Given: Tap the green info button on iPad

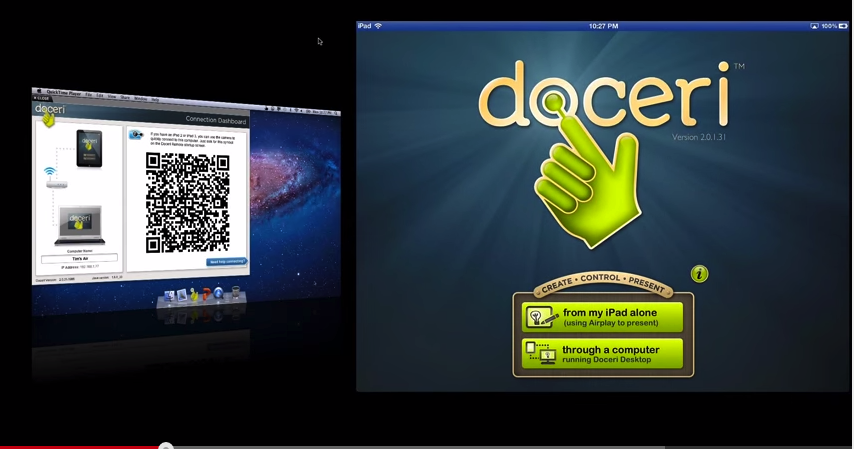Looking at the screenshot, I should [699, 274].
